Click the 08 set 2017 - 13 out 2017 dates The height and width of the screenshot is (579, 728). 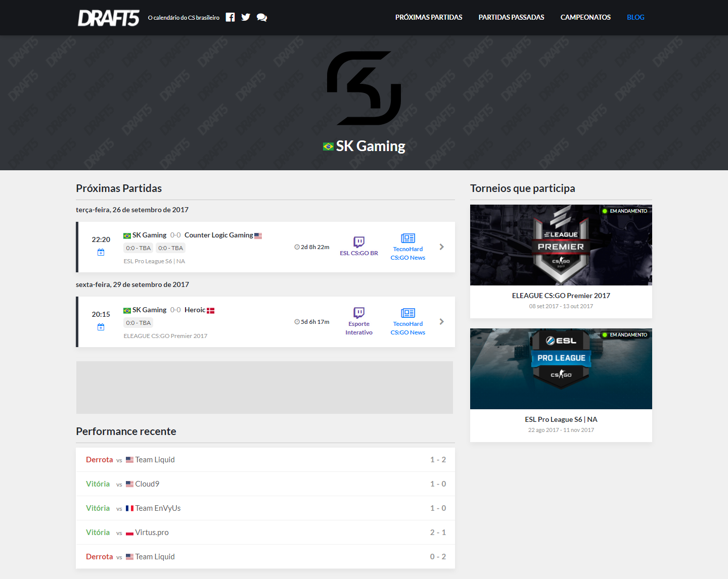pyautogui.click(x=561, y=306)
